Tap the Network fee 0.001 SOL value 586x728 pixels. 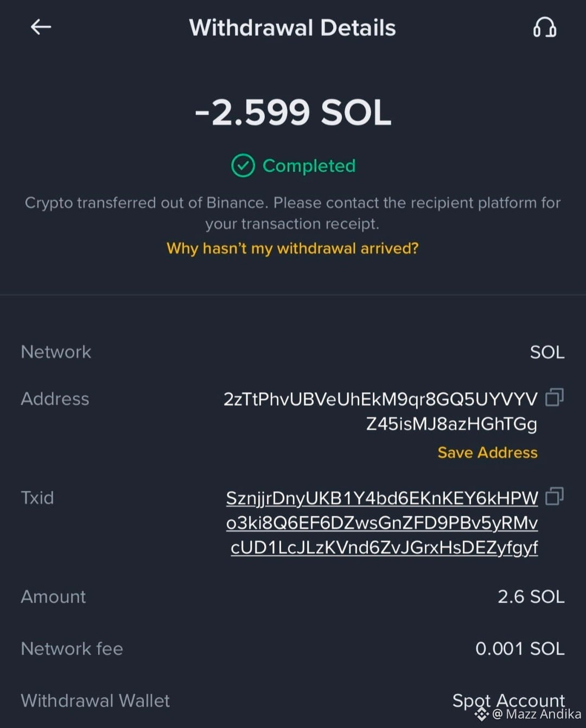tap(520, 649)
